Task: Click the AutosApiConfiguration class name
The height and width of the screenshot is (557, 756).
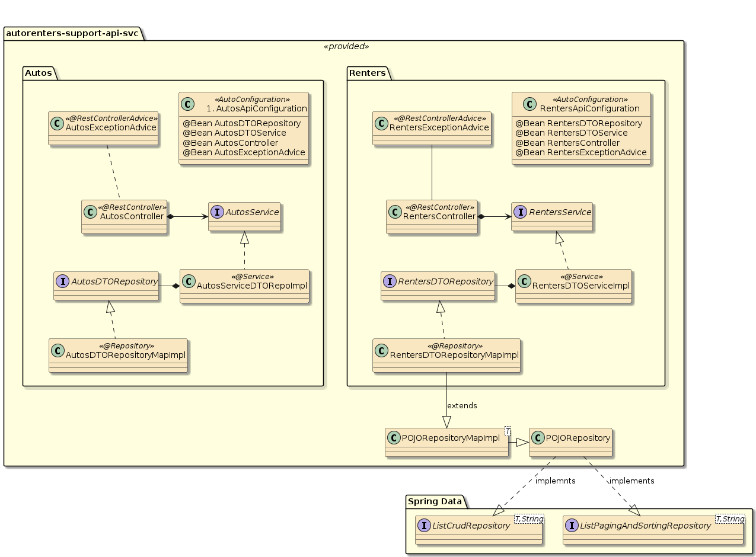Action: coord(257,108)
